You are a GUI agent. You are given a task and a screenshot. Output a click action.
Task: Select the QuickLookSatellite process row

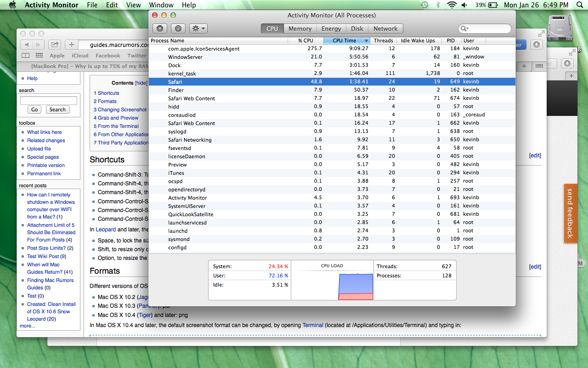(x=332, y=214)
